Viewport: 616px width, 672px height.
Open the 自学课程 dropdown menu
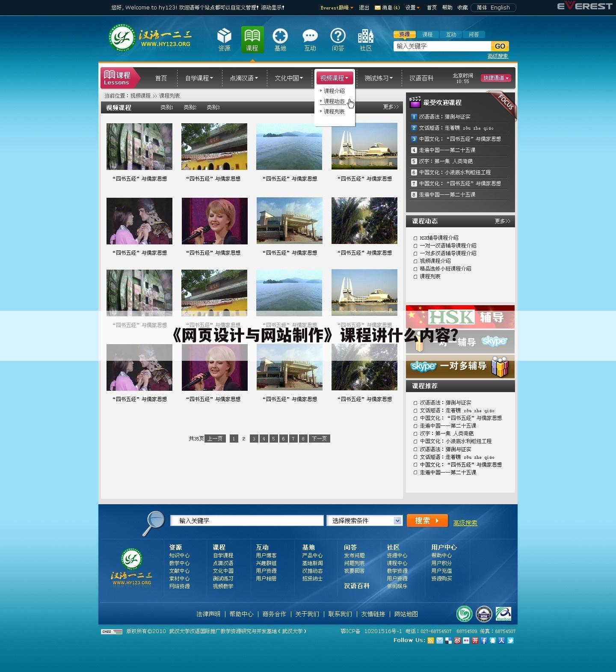pos(199,78)
